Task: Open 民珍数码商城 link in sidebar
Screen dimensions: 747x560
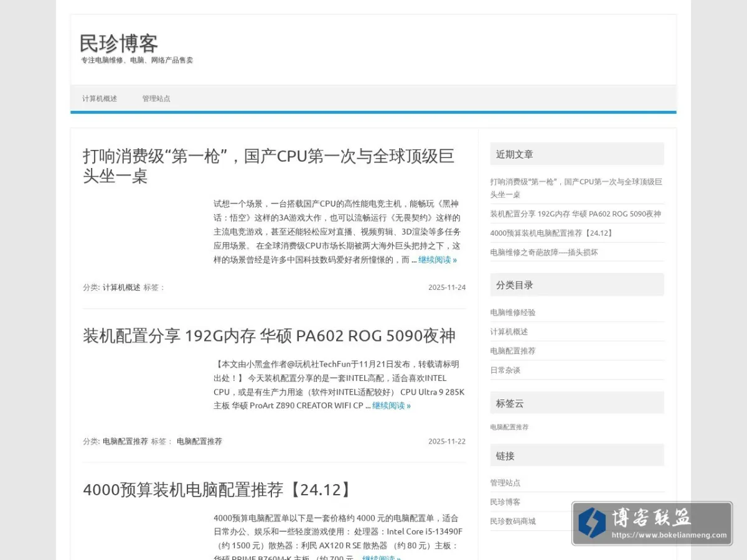Action: click(513, 521)
